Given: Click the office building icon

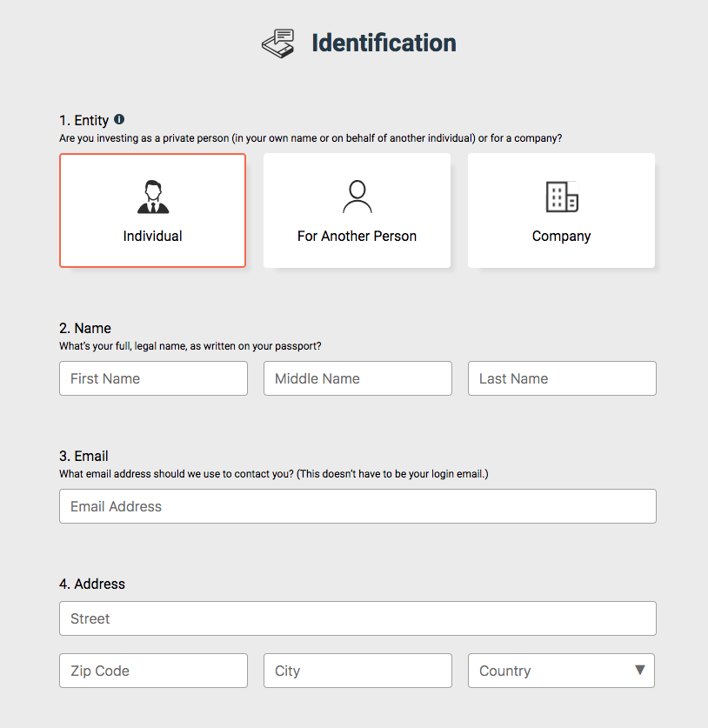Looking at the screenshot, I should coord(562,197).
